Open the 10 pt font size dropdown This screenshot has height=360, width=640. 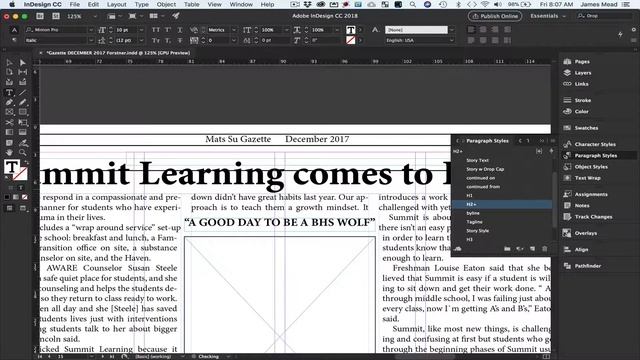(141, 30)
